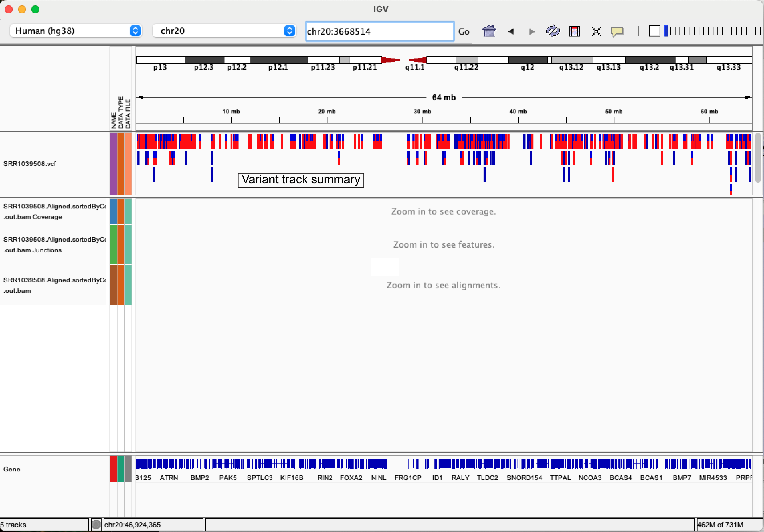Open the Human (hg38) genome dropdown
This screenshot has height=532, width=764.
pyautogui.click(x=76, y=31)
